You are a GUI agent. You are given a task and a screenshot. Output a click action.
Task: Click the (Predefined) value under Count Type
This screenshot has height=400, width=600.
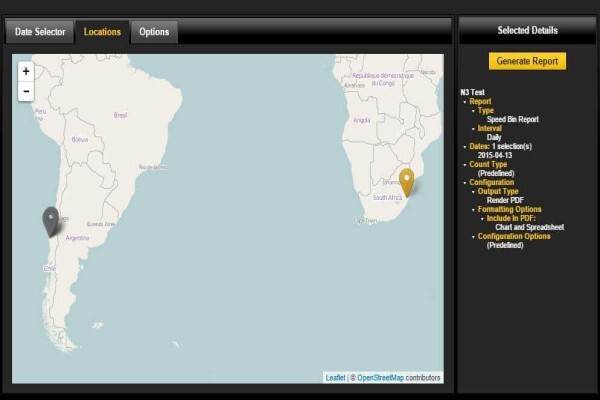click(x=496, y=173)
